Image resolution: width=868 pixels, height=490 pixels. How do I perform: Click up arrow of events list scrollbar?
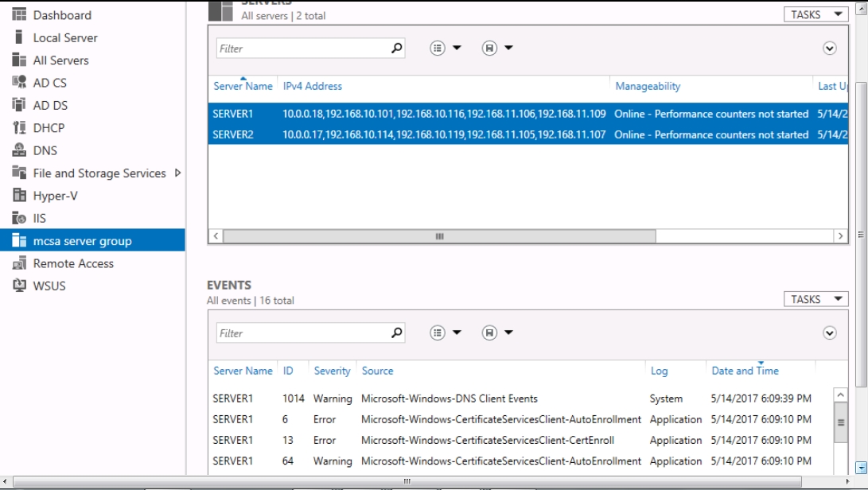(x=840, y=395)
